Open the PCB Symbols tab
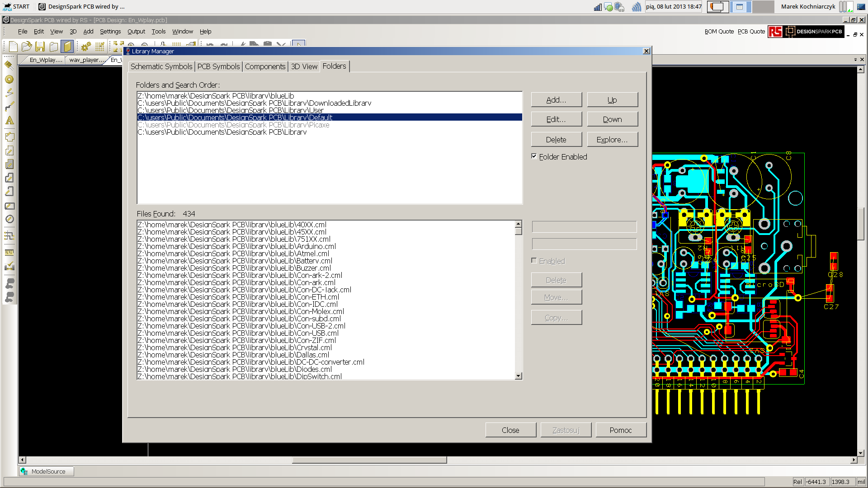Viewport: 868px width, 488px height. [x=218, y=66]
